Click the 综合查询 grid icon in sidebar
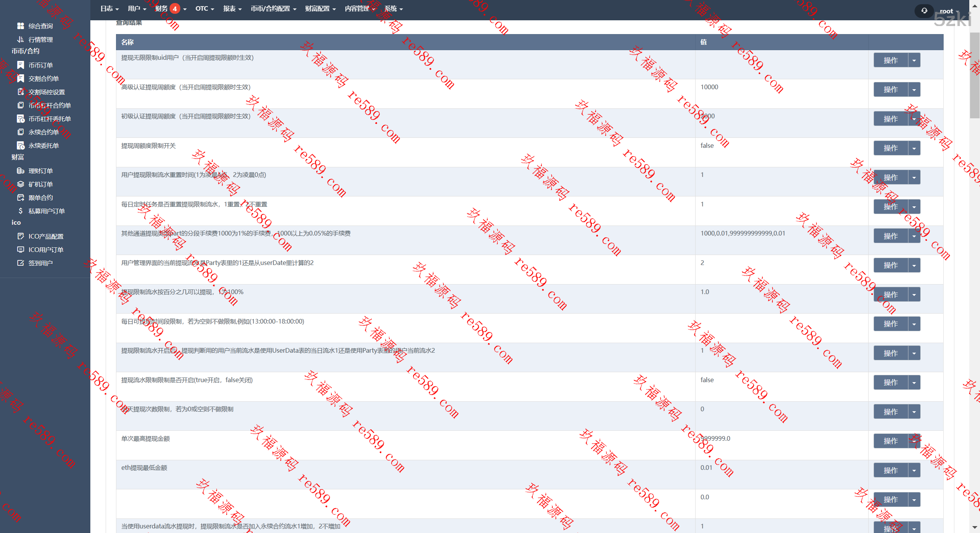The image size is (980, 533). tap(21, 26)
